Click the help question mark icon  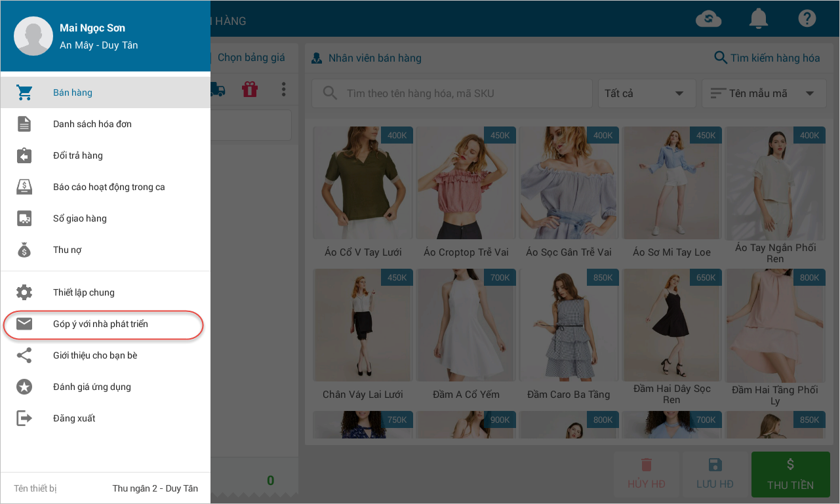[x=807, y=18]
